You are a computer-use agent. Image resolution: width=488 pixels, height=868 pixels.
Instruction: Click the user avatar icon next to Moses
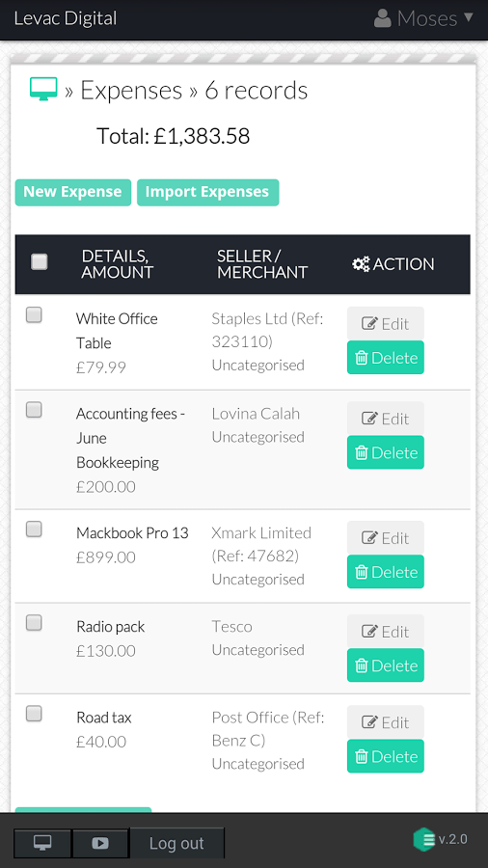pos(382,19)
